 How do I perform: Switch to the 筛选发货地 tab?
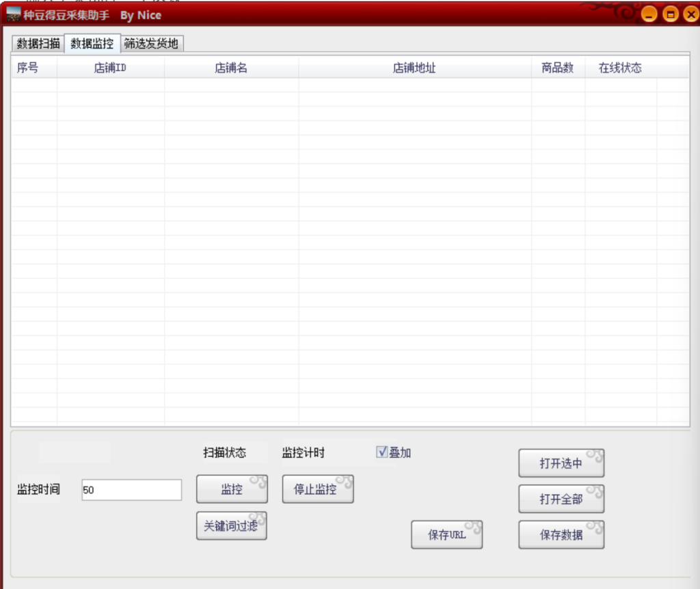150,43
